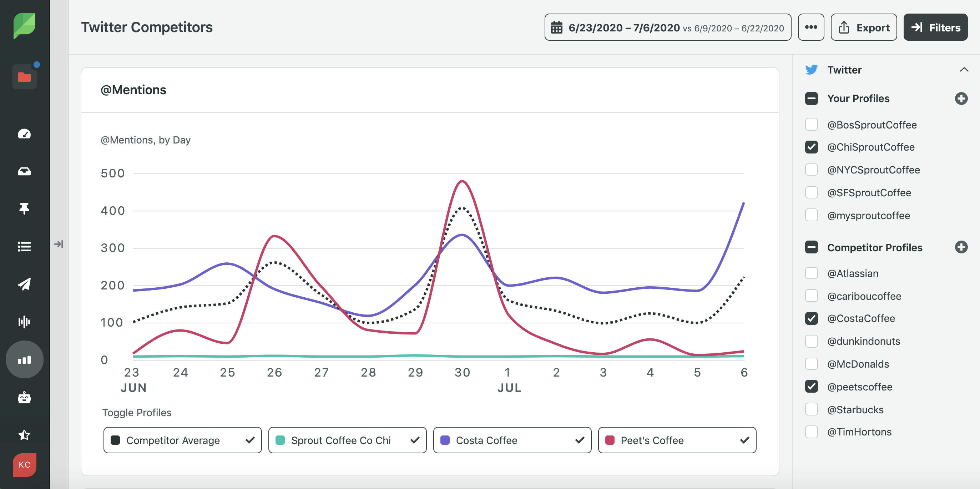The image size is (980, 489).
Task: Check the @cariboucoffee checkbox
Action: point(811,296)
